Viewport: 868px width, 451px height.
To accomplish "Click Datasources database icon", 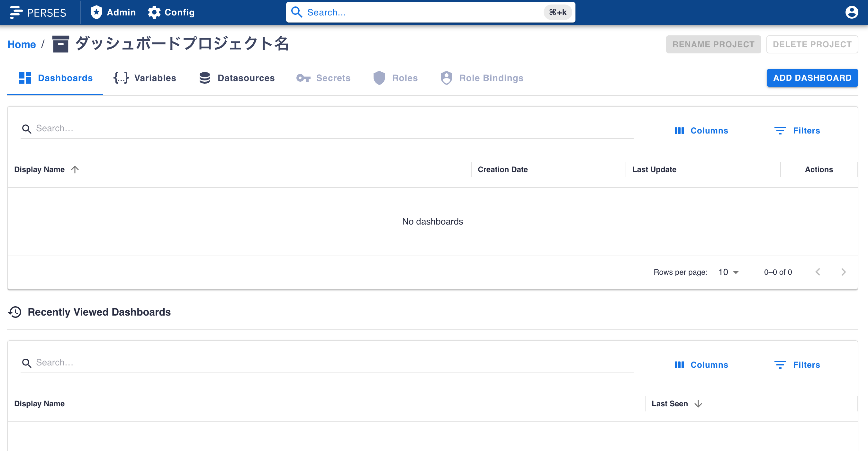I will pyautogui.click(x=204, y=78).
